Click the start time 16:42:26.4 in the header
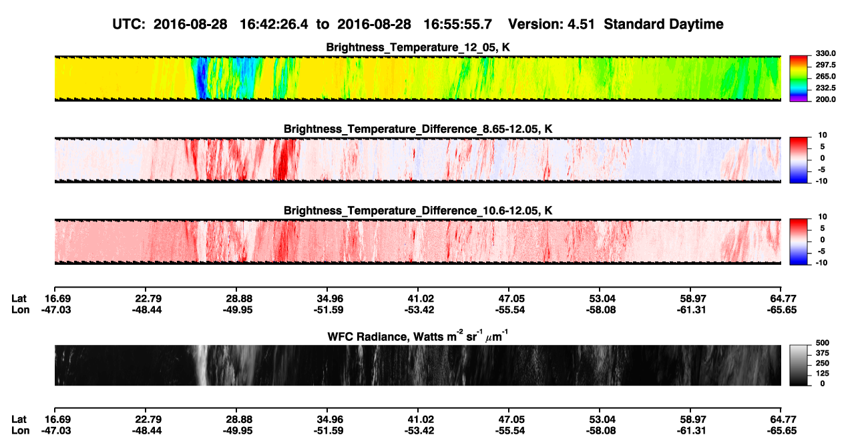 pyautogui.click(x=272, y=25)
